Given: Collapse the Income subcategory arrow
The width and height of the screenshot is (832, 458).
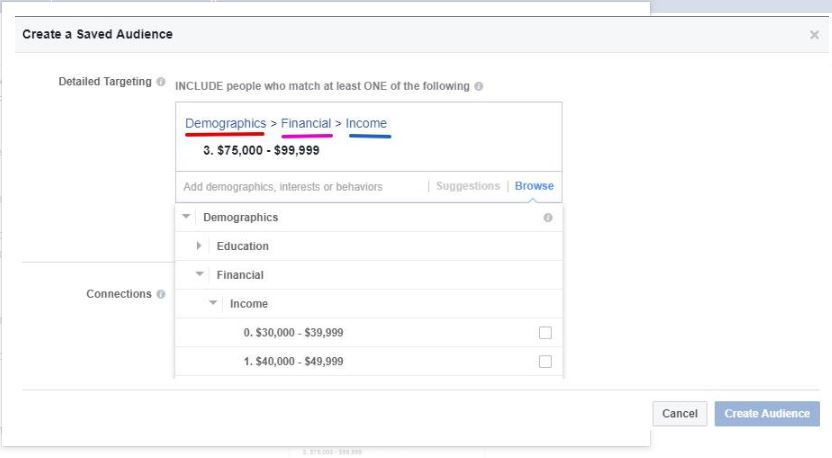Looking at the screenshot, I should (213, 304).
